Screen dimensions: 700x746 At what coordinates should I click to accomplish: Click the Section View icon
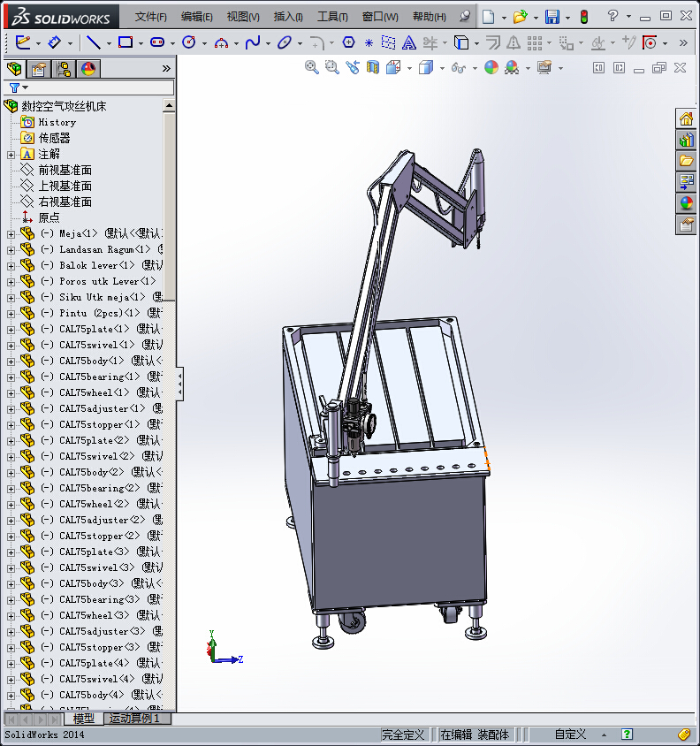coord(373,67)
